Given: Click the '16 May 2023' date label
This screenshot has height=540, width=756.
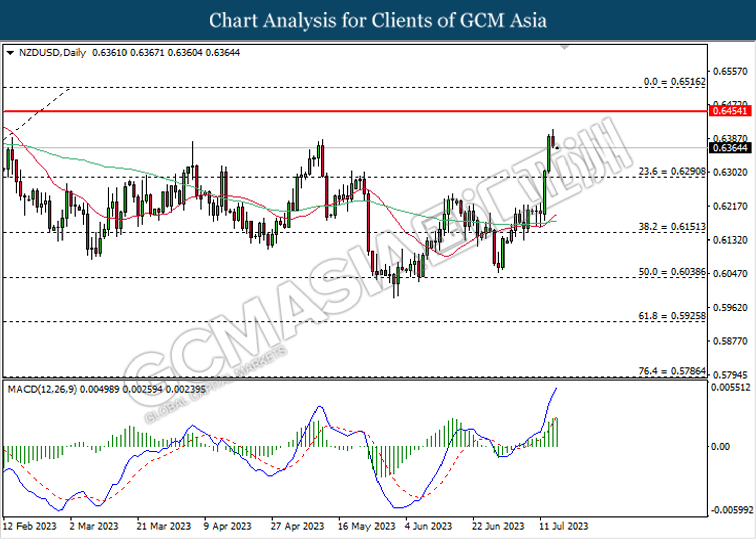Looking at the screenshot, I should 366,526.
